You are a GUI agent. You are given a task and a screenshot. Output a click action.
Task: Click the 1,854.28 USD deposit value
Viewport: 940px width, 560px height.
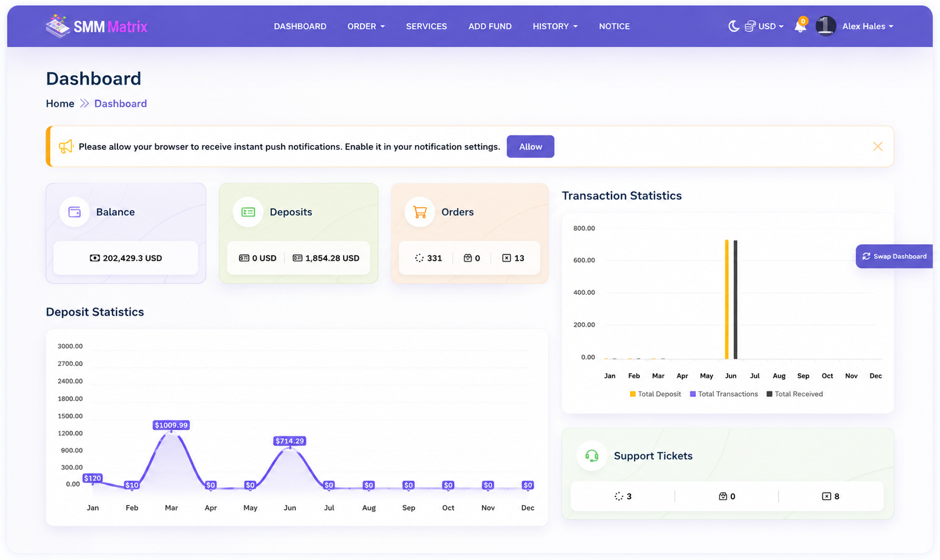click(333, 258)
